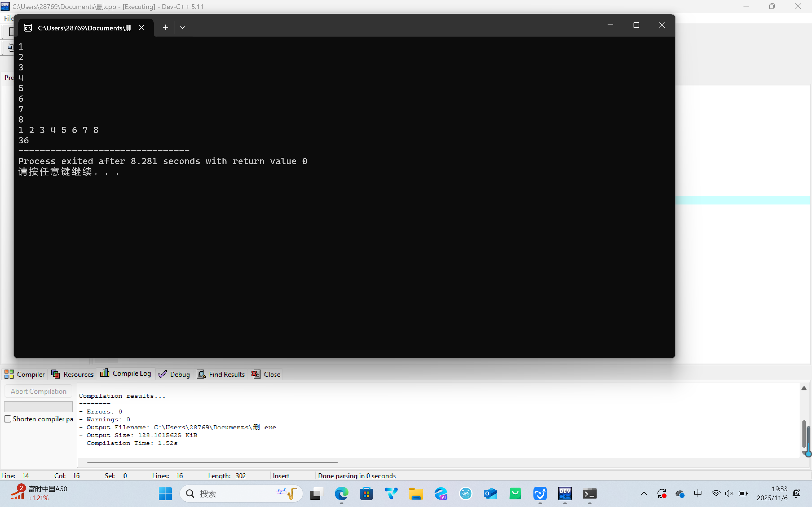Open the terminal taskbar icon

click(x=590, y=493)
